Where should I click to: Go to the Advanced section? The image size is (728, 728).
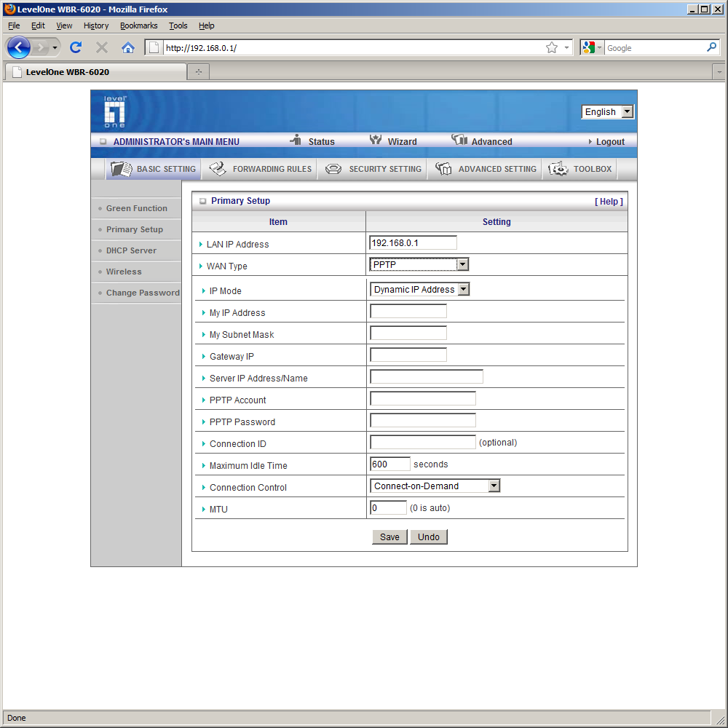(x=491, y=142)
